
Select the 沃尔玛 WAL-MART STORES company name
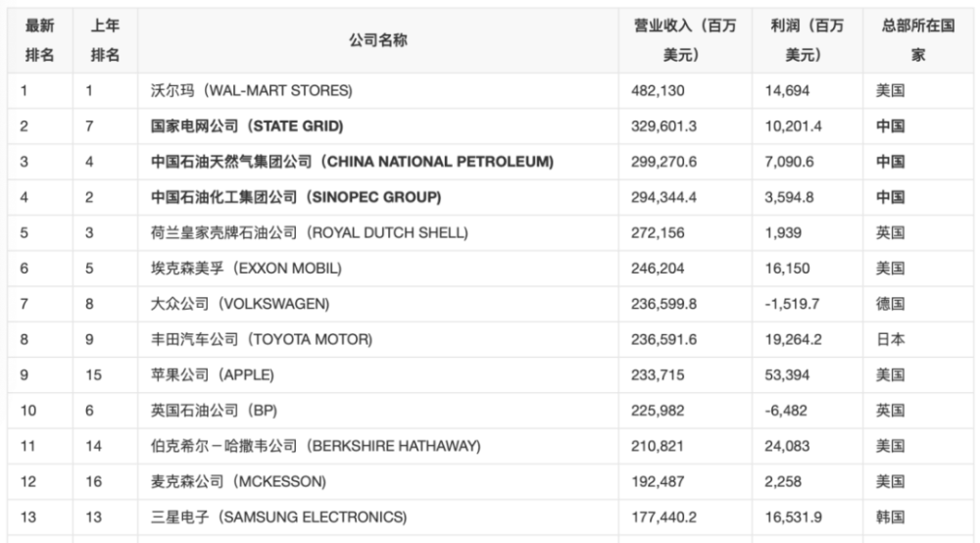tap(251, 90)
